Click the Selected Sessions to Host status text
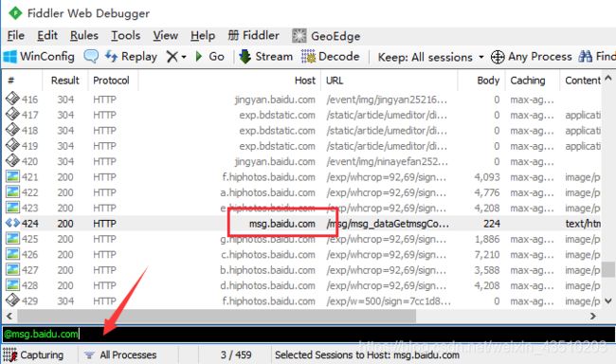This screenshot has height=364, width=616. click(x=367, y=355)
